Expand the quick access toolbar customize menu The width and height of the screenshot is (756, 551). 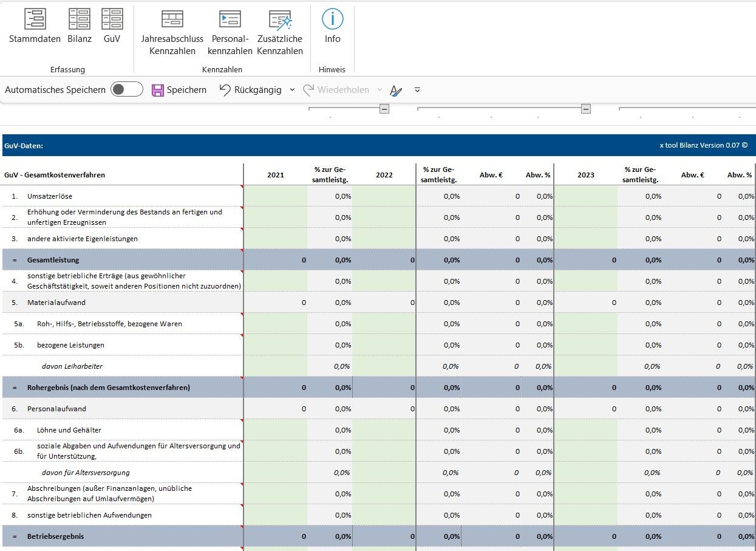(417, 90)
